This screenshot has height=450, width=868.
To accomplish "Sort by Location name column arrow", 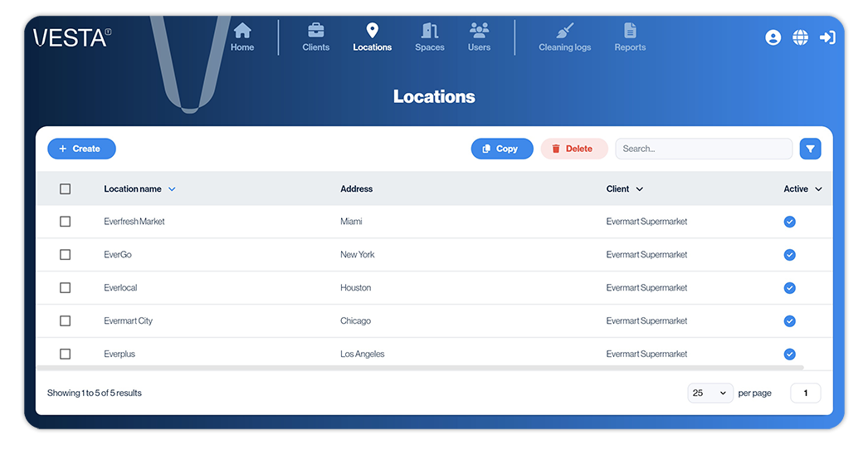I will (172, 189).
